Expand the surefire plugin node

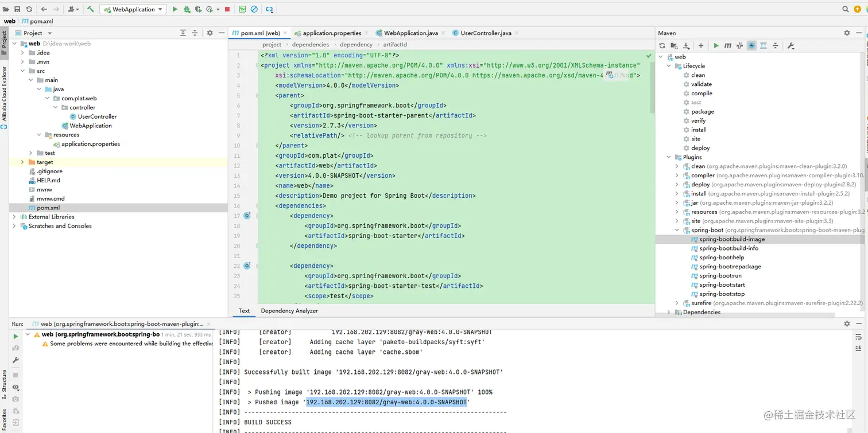pyautogui.click(x=677, y=303)
